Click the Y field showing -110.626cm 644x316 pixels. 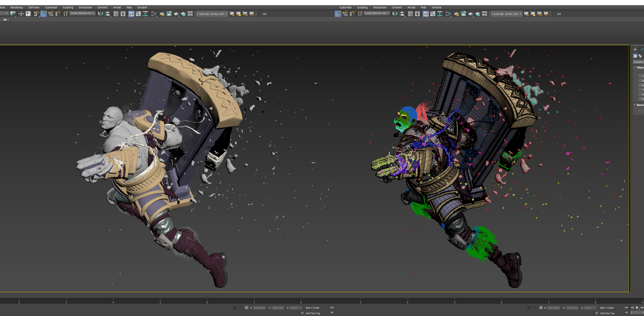pos(572,308)
